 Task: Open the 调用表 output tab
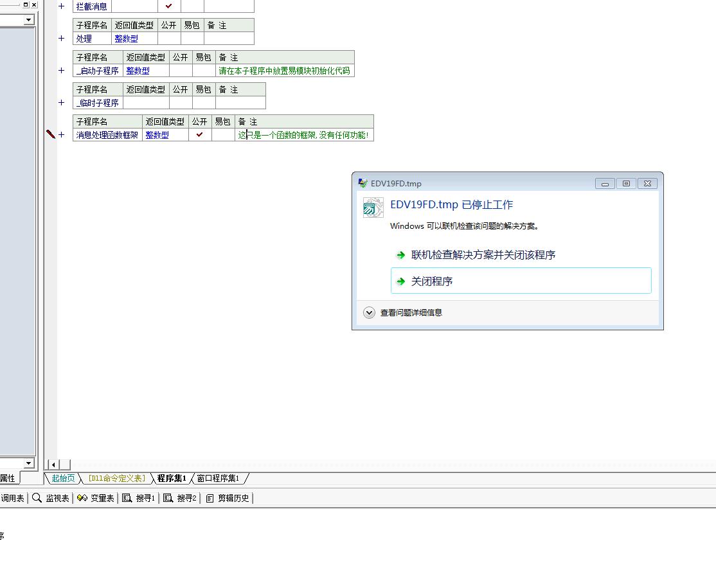click(12, 498)
